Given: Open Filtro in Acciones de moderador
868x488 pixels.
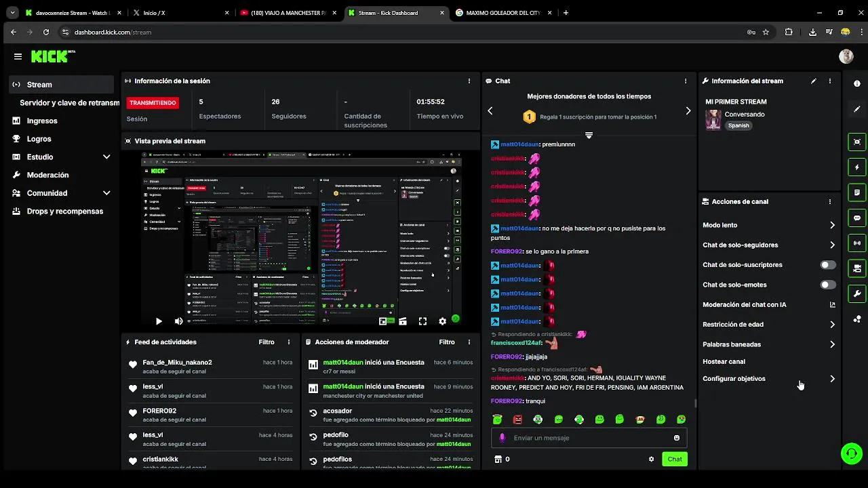Looking at the screenshot, I should [447, 342].
